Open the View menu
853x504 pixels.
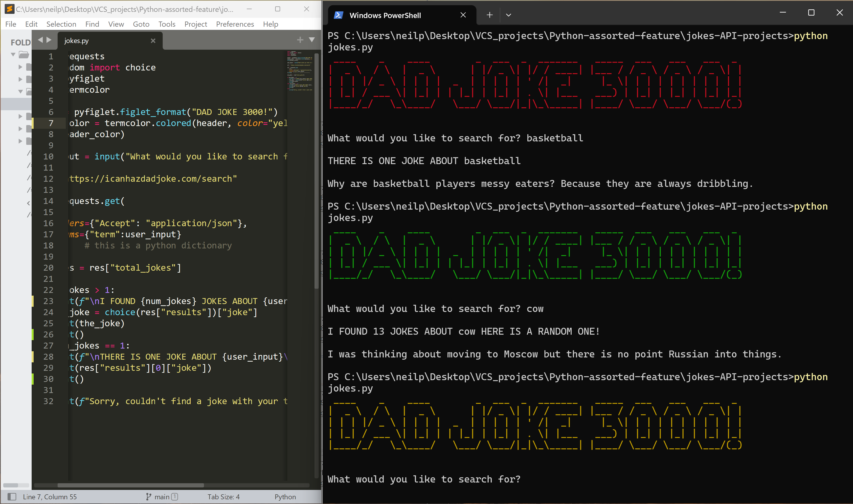click(x=116, y=24)
